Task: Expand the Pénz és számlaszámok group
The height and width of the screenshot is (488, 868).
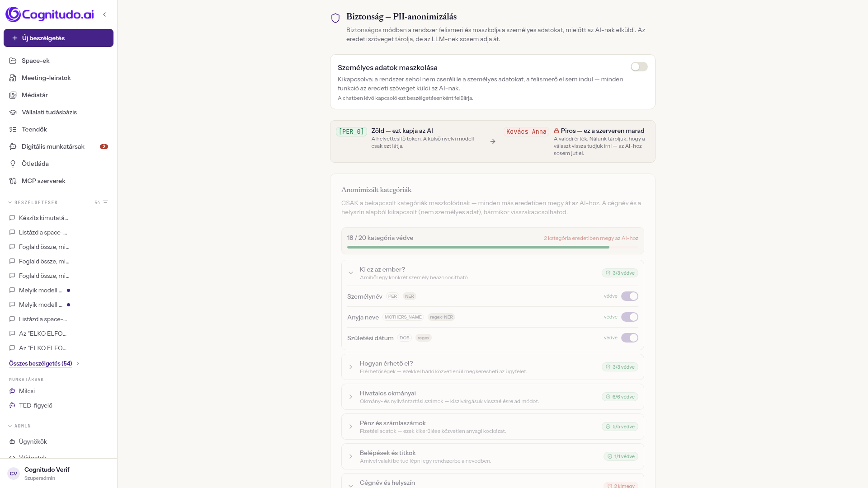Action: pyautogui.click(x=351, y=427)
